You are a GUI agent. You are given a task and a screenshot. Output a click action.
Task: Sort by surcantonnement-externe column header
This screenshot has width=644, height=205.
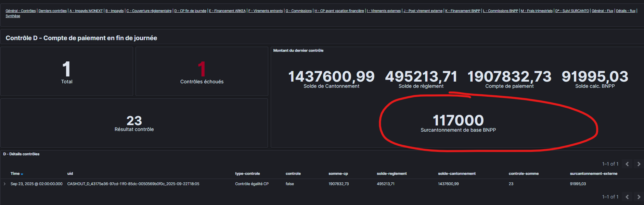(593, 173)
